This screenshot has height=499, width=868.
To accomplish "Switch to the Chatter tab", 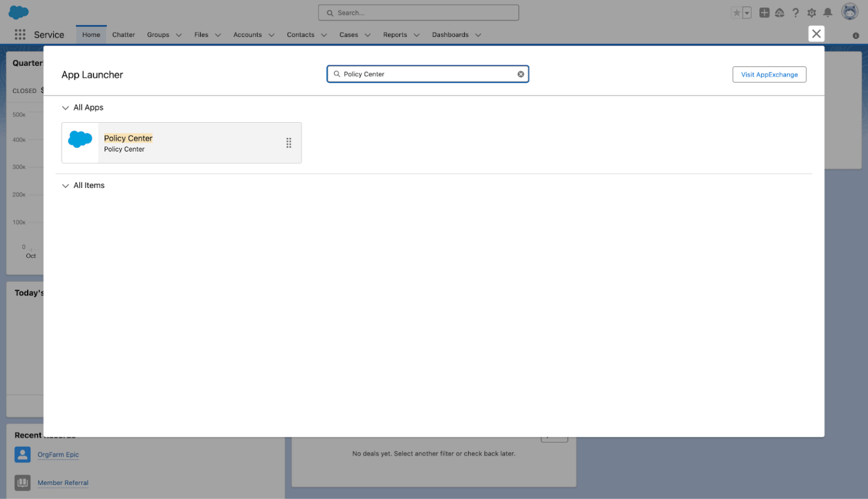I will click(123, 35).
